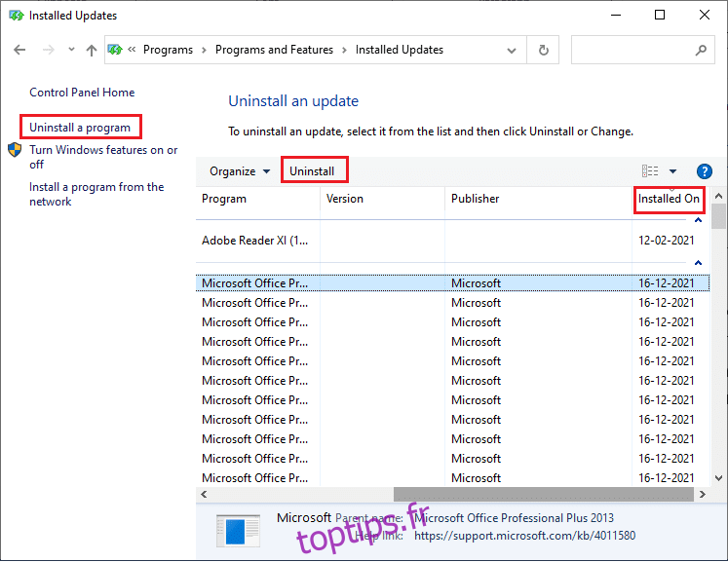The width and height of the screenshot is (728, 562).
Task: Open the Help question mark icon
Action: point(704,171)
